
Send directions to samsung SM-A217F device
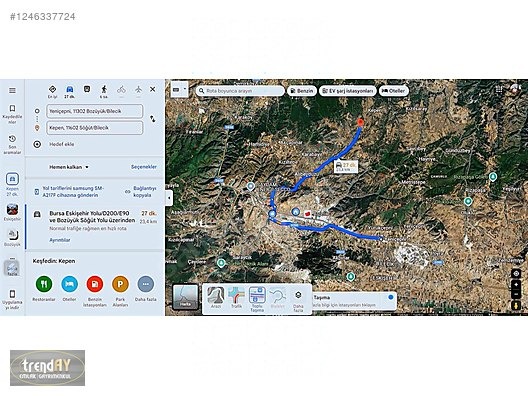(x=73, y=192)
